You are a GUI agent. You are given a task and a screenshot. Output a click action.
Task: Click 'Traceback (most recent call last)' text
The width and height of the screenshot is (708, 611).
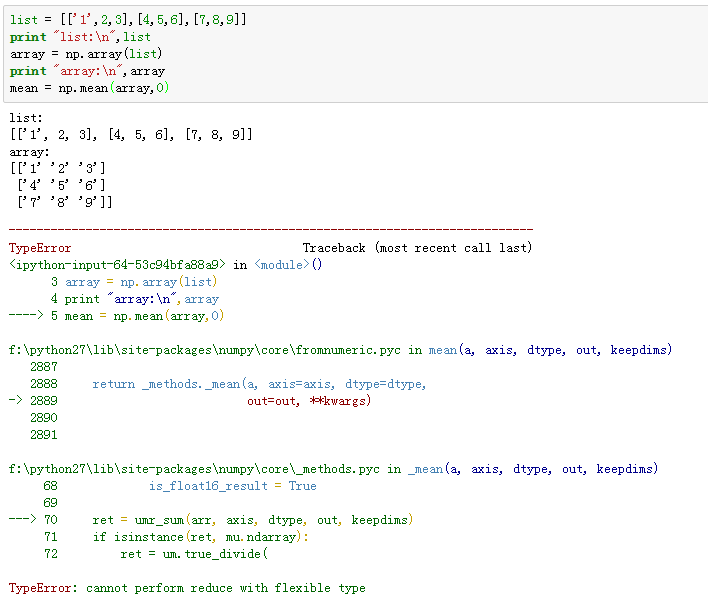pyautogui.click(x=417, y=247)
